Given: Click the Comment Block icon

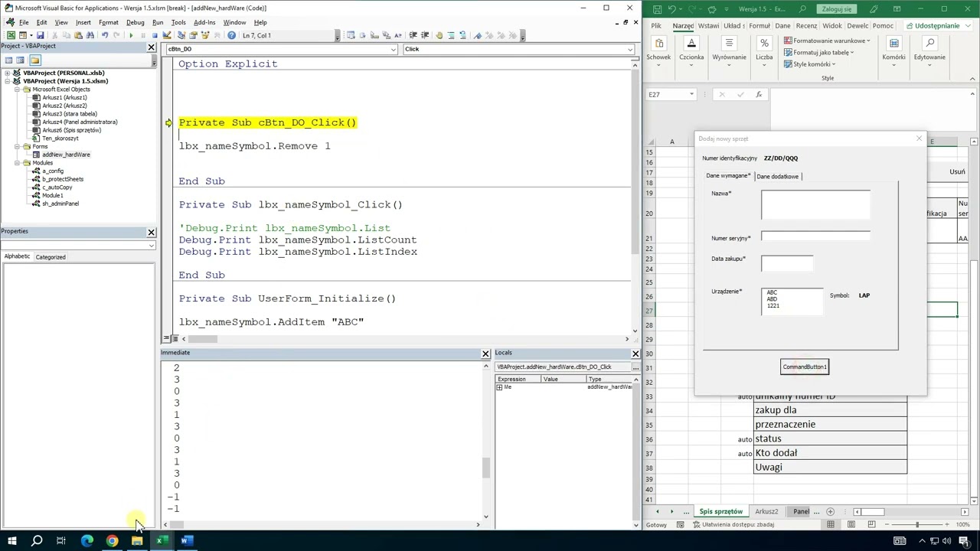Looking at the screenshot, I should point(451,35).
